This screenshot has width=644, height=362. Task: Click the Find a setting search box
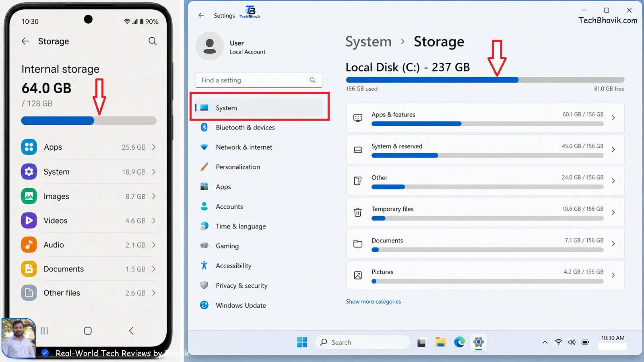(x=259, y=80)
